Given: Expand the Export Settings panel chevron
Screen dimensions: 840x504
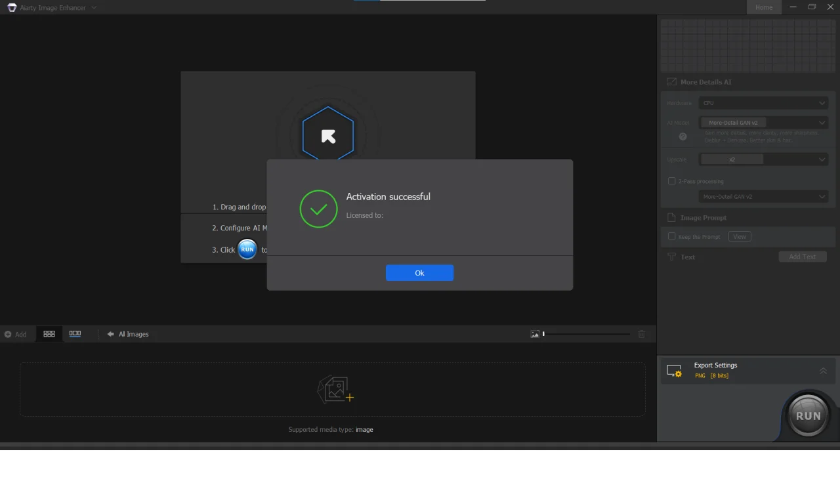Looking at the screenshot, I should pyautogui.click(x=823, y=371).
